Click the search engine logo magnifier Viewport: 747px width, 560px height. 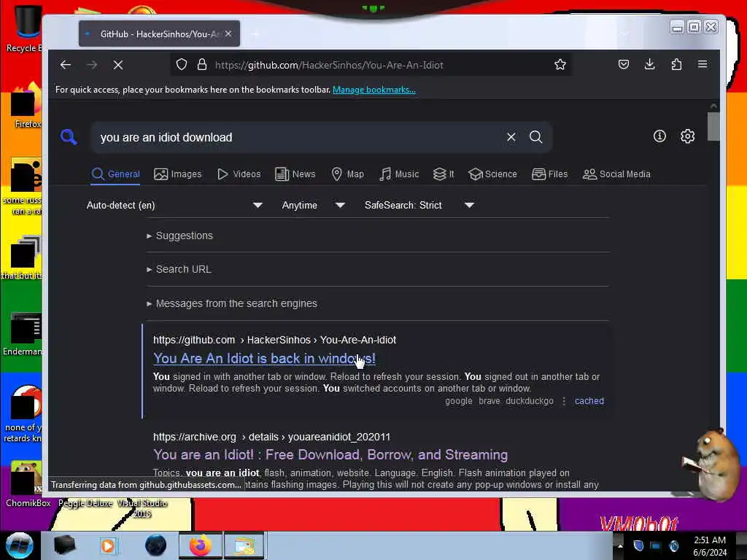[x=69, y=137]
